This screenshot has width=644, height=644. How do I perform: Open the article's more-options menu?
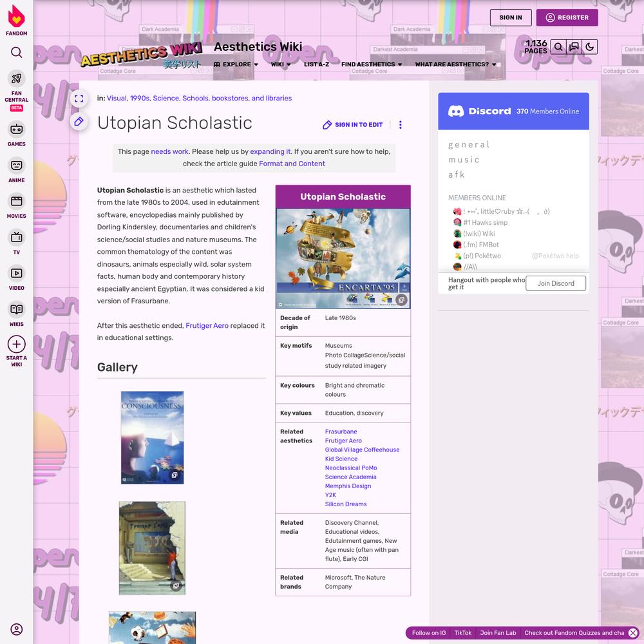[401, 125]
